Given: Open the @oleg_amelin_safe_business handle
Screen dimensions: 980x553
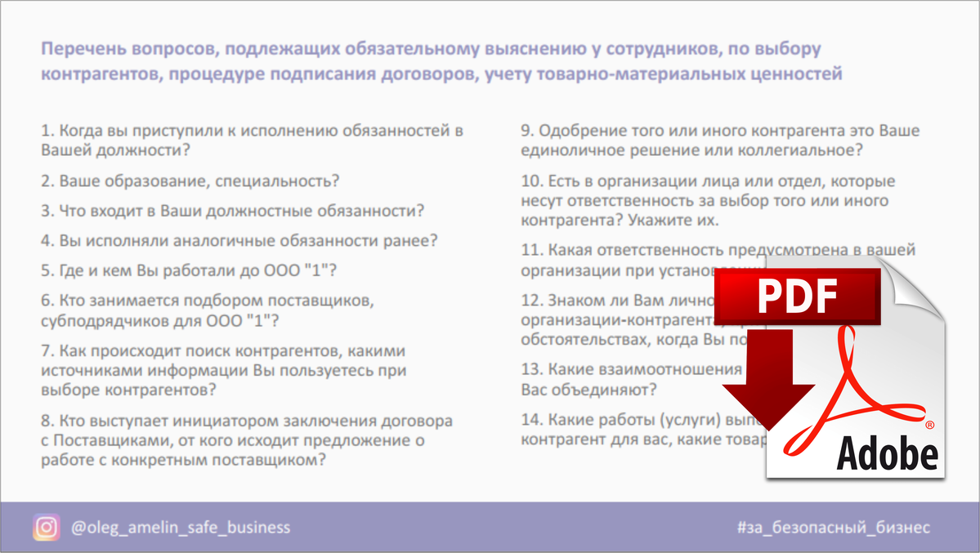Looking at the screenshot, I should [x=181, y=528].
